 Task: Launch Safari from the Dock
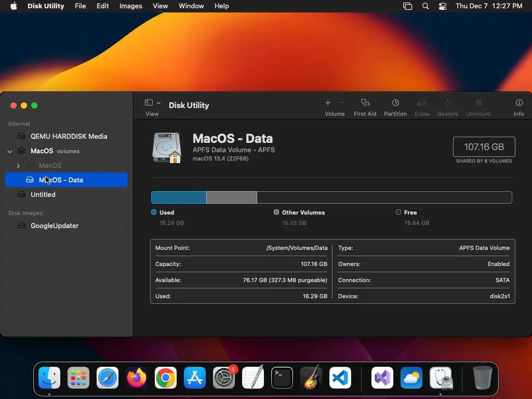[x=108, y=378]
